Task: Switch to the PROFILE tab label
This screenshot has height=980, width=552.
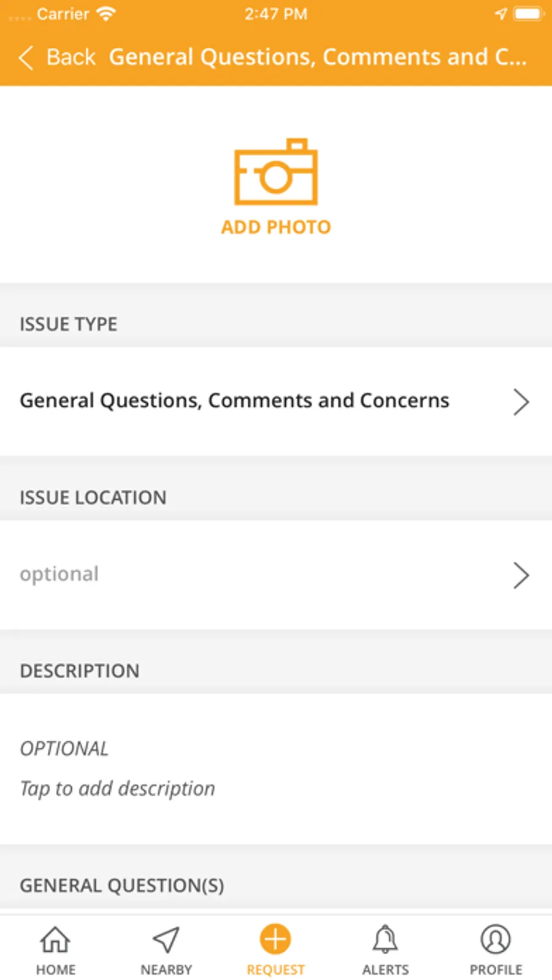Action: point(496,970)
